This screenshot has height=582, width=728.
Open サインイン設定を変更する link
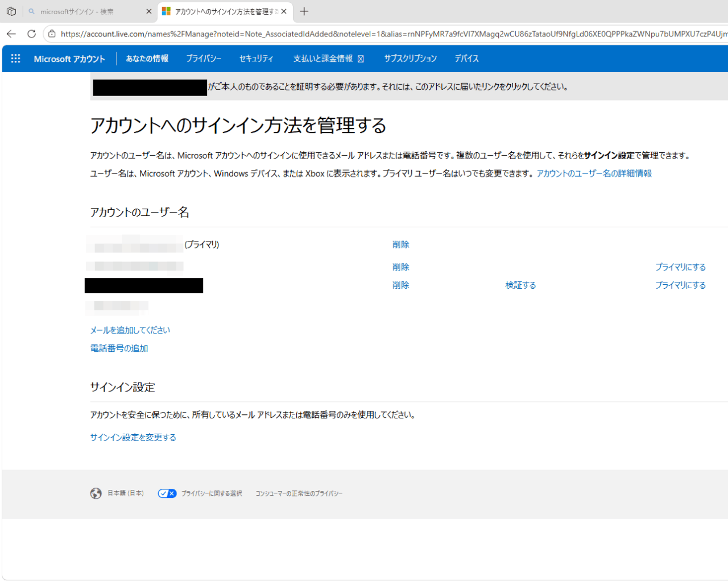pyautogui.click(x=133, y=437)
